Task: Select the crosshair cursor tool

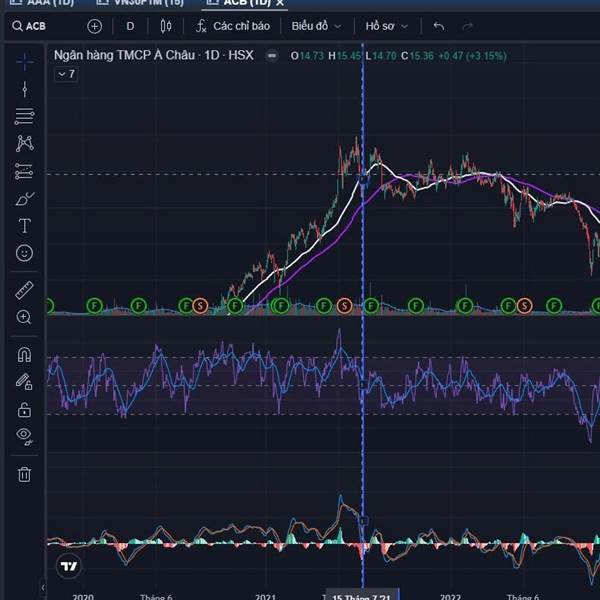Action: point(24,62)
